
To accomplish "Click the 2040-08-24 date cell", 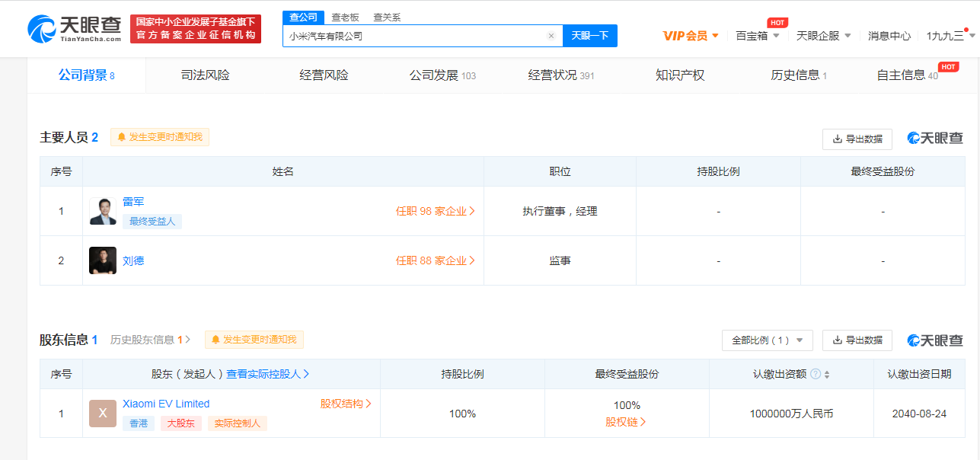I will pos(919,414).
